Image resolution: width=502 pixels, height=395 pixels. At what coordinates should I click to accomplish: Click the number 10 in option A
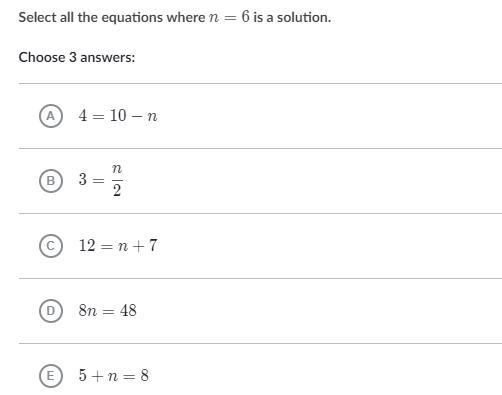tap(118, 116)
